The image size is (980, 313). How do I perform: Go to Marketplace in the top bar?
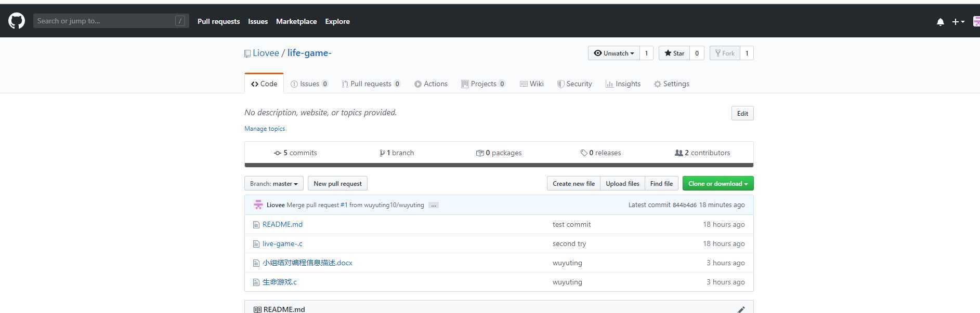(x=296, y=21)
